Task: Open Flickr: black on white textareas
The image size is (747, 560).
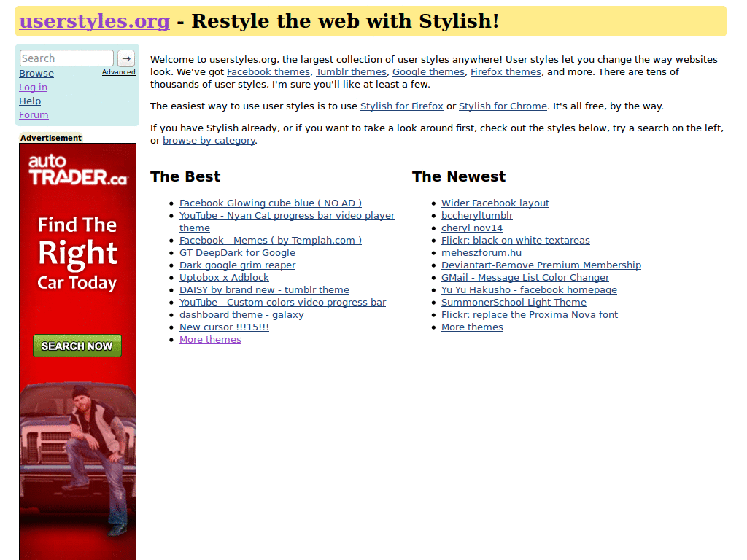Action: (516, 241)
